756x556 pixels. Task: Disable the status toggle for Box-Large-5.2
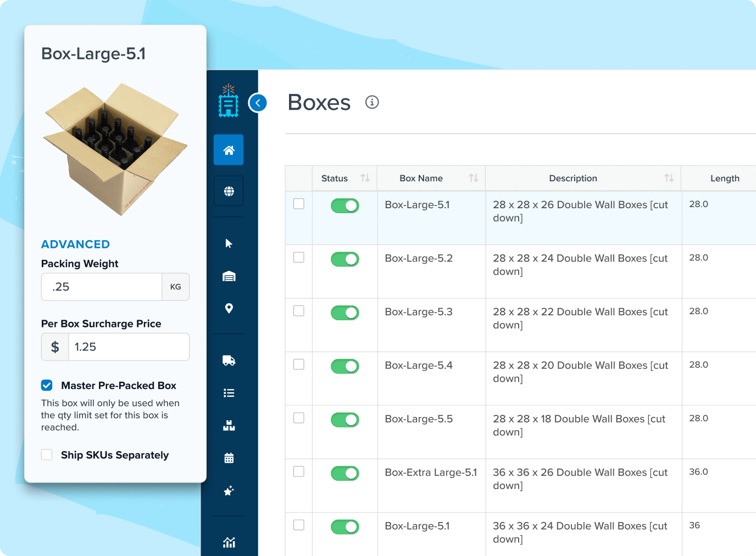(344, 259)
